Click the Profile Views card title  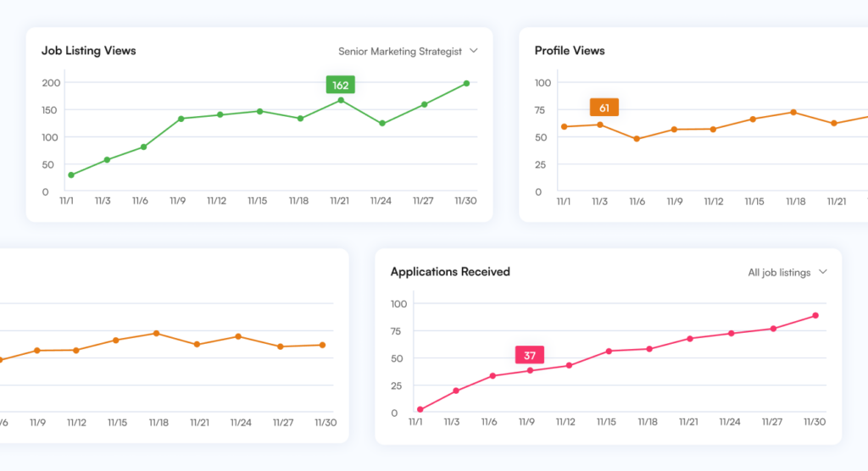pos(570,51)
